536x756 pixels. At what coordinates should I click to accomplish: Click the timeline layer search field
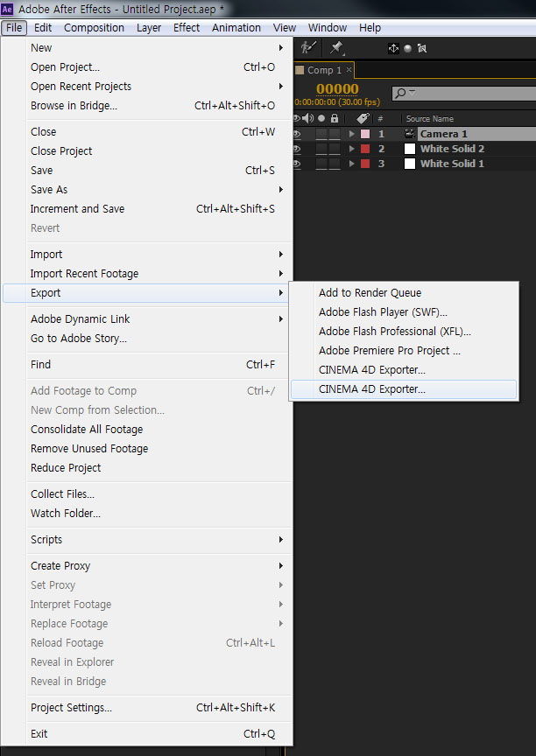tap(464, 94)
